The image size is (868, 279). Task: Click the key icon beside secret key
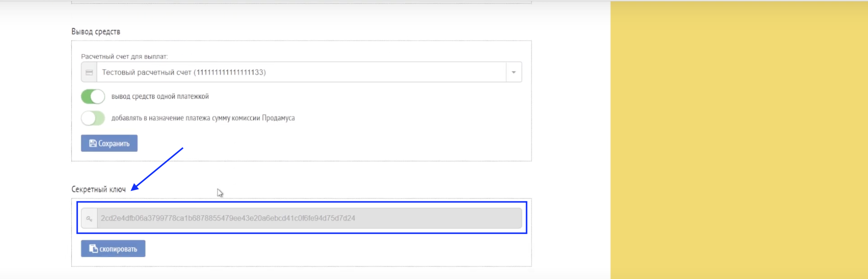pos(89,218)
